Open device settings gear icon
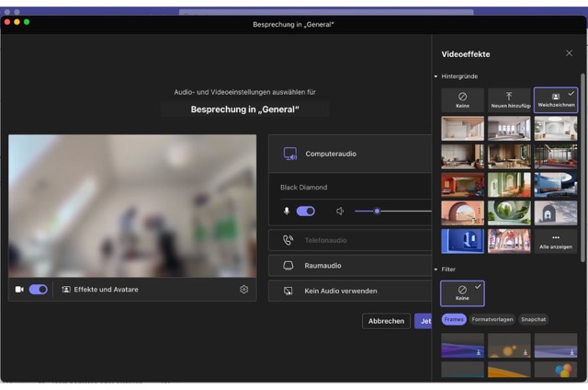588x390 pixels. pyautogui.click(x=243, y=290)
